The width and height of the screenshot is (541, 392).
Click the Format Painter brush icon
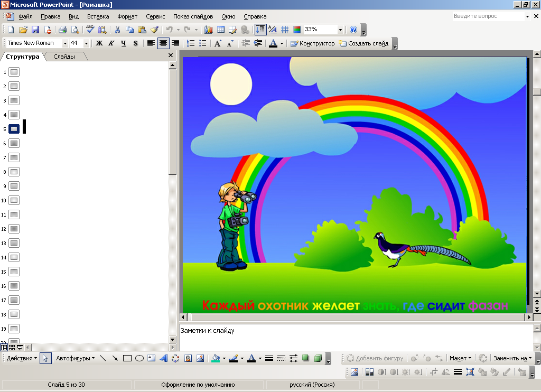(x=154, y=30)
